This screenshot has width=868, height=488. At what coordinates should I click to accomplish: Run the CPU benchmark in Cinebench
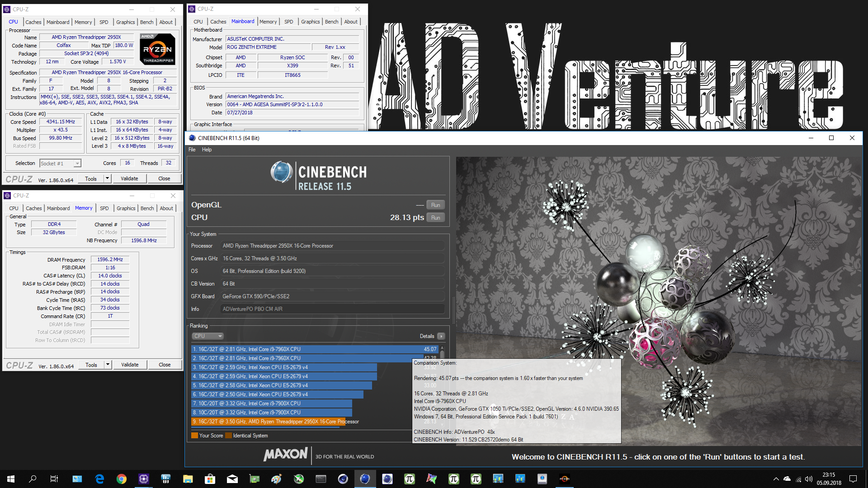click(436, 218)
